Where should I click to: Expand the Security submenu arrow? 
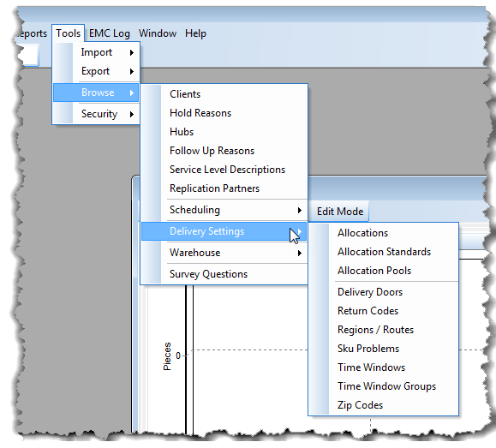click(x=132, y=114)
